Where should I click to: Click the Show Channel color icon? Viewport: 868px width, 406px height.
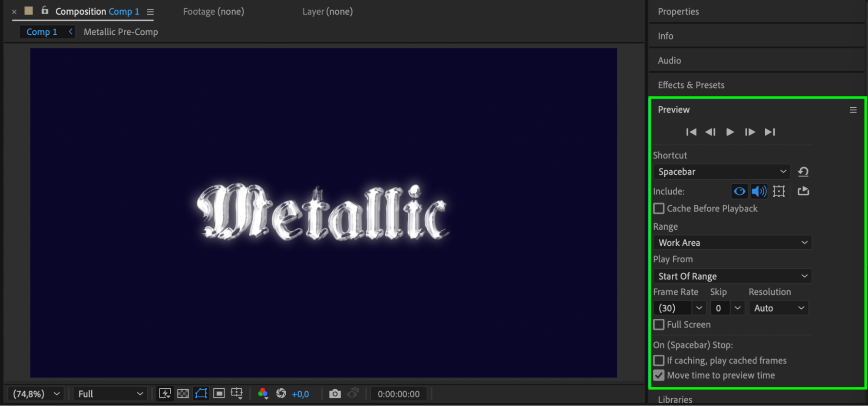[263, 394]
